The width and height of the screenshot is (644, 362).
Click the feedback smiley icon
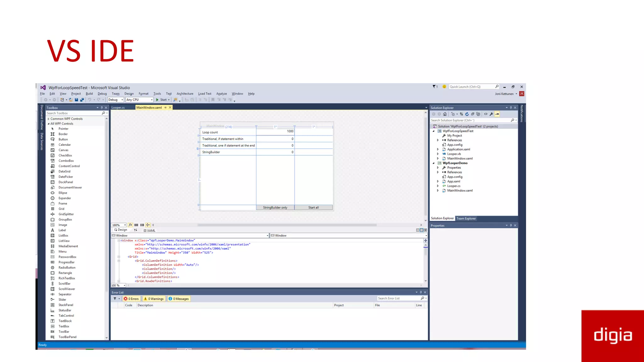[x=444, y=87]
